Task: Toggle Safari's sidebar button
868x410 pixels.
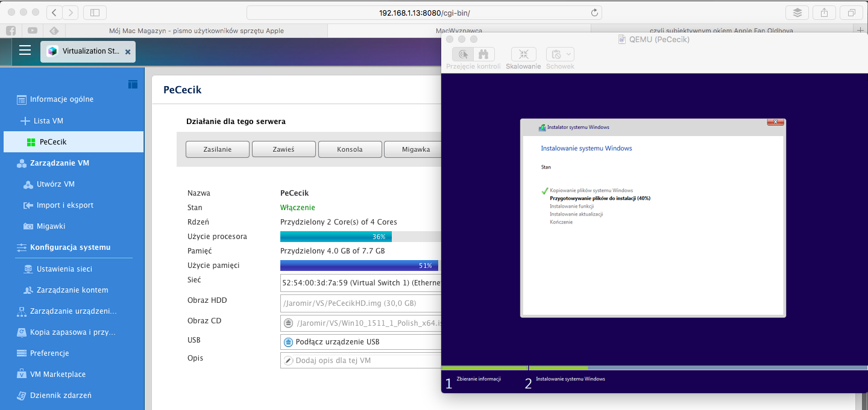Action: tap(95, 13)
